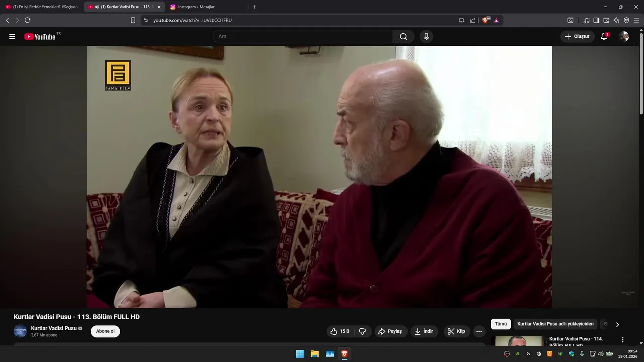Click the Oluştur create button
The image size is (644, 362).
[x=577, y=37]
